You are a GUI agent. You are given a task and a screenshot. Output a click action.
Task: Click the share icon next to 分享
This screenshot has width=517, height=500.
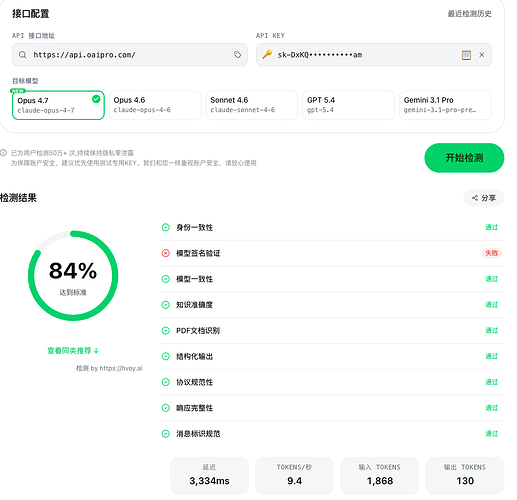tap(475, 198)
